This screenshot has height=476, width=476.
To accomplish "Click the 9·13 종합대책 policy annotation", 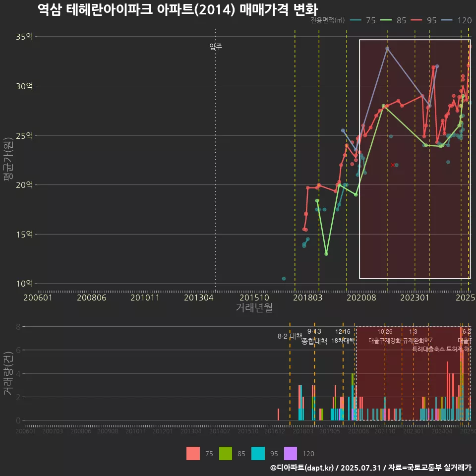I will (314, 336).
